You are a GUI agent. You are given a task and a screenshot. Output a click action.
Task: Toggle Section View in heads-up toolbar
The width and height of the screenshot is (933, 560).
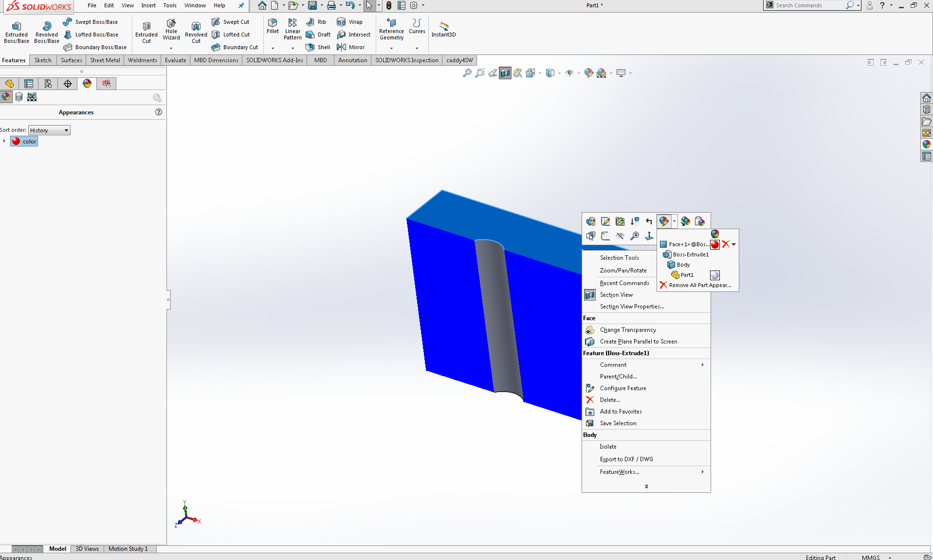point(505,73)
